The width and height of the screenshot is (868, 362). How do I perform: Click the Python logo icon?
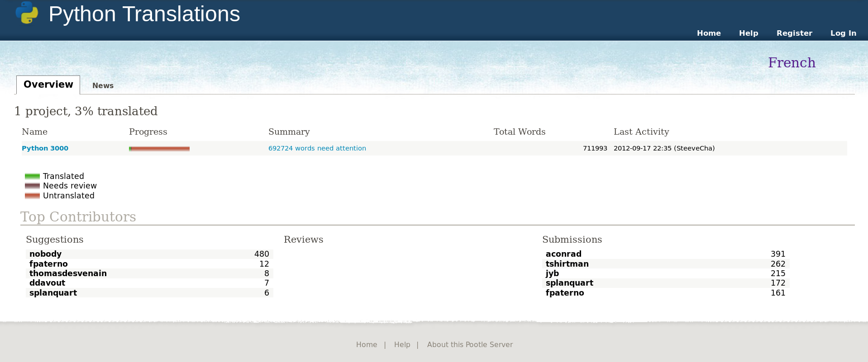click(27, 13)
